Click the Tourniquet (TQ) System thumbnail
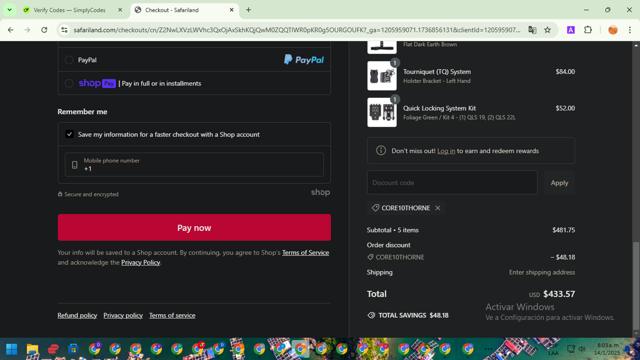The image size is (640, 360). click(382, 76)
